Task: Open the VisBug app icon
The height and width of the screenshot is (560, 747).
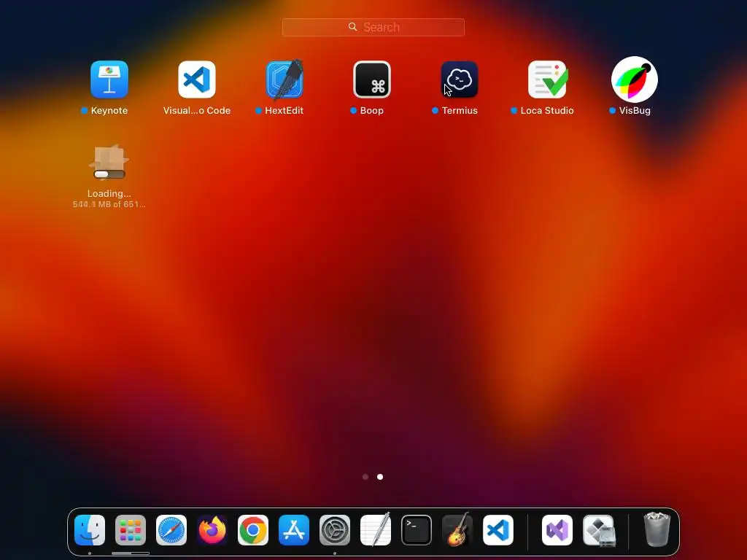Action: click(635, 79)
